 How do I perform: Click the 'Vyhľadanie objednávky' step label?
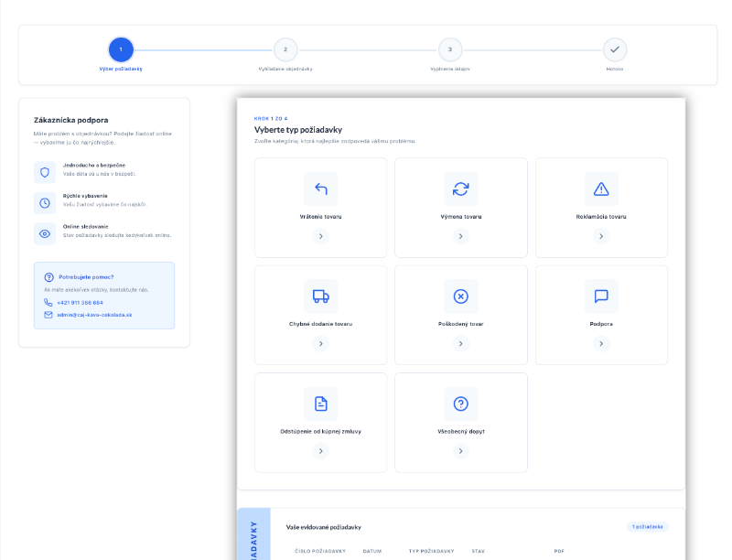[285, 69]
